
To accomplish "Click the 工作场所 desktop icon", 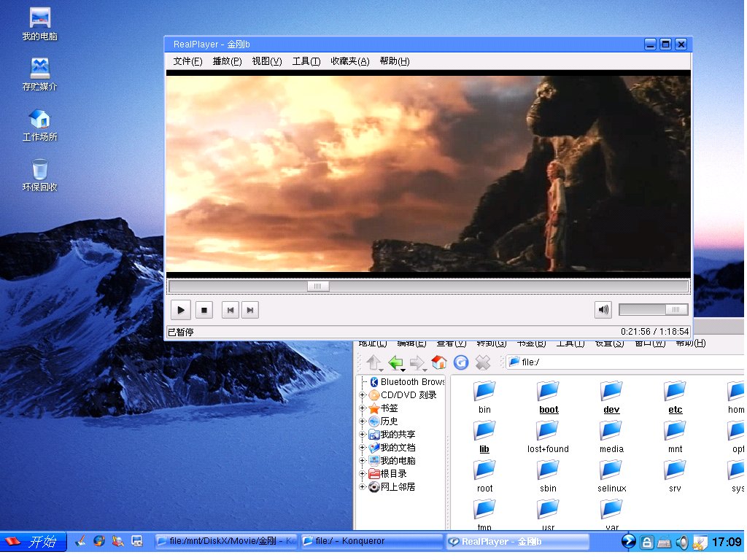I will pos(40,125).
